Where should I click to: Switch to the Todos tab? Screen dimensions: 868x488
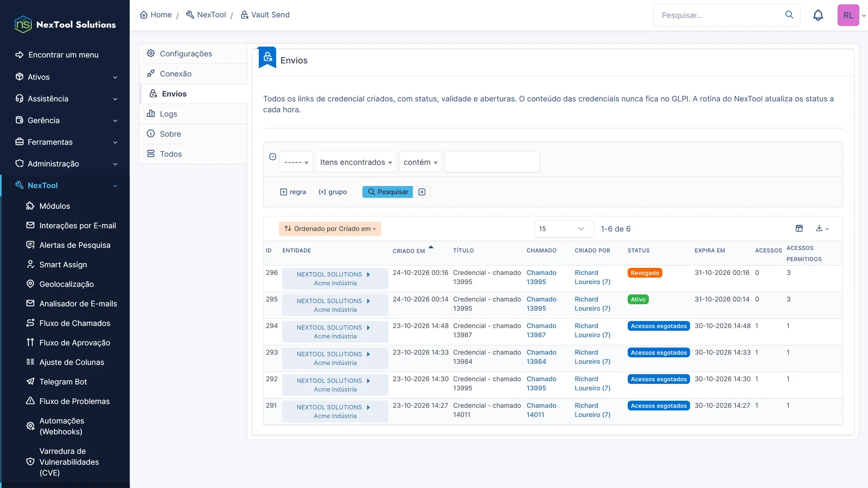(x=194, y=154)
